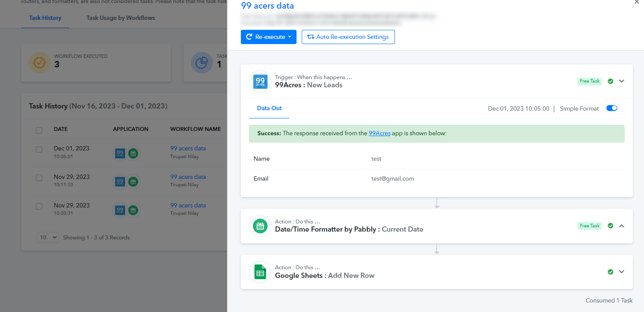
Task: Click the green success check on the Google Sheets step
Action: pos(610,272)
